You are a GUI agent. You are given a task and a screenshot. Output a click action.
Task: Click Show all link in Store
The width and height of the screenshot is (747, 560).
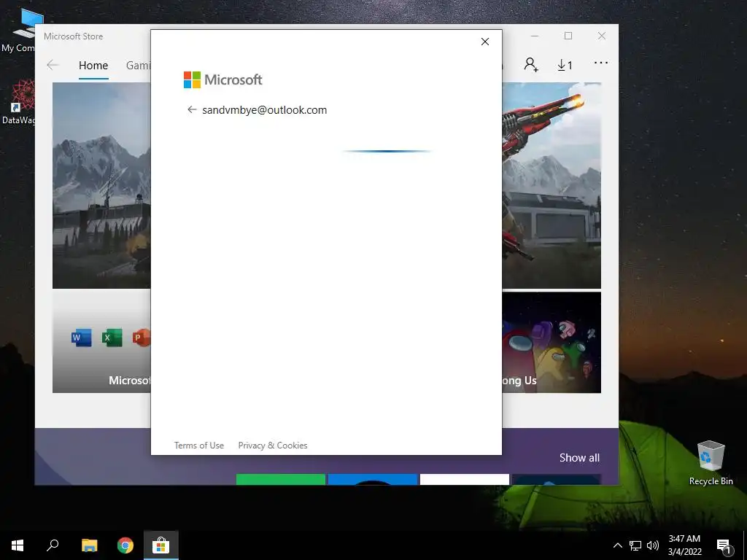579,458
